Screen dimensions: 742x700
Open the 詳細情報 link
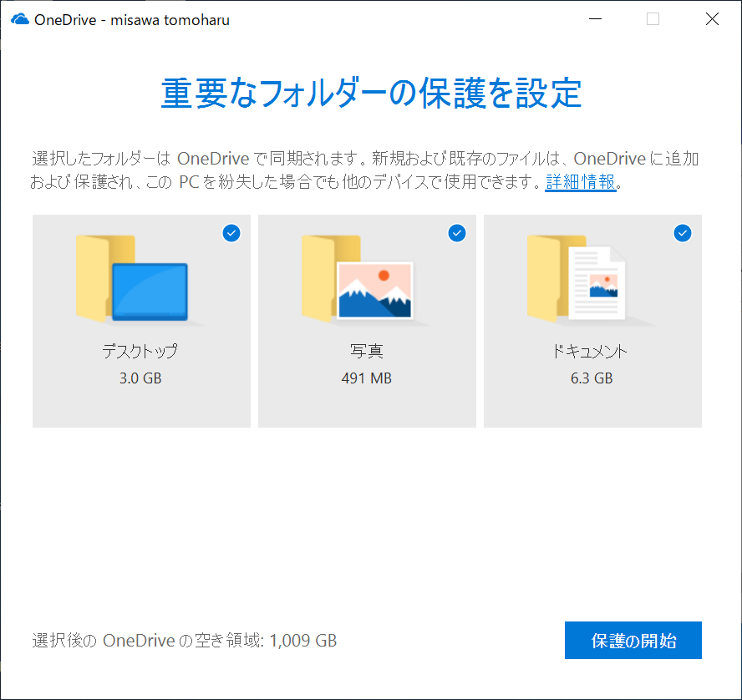click(581, 181)
